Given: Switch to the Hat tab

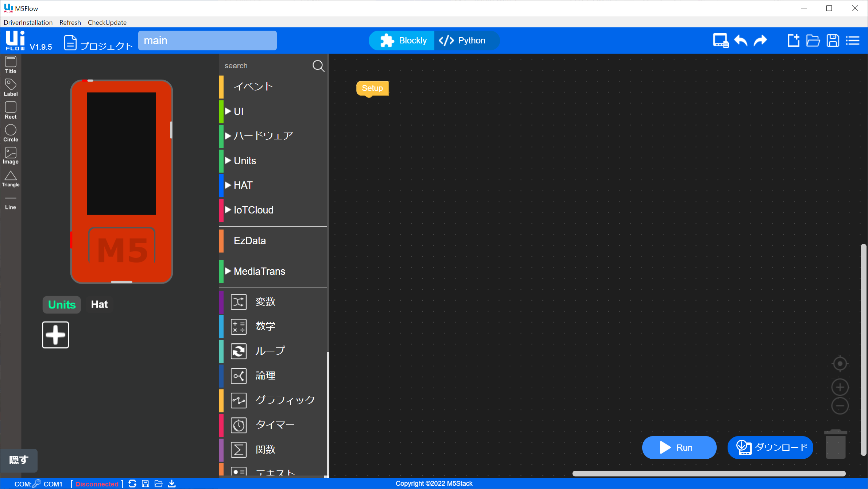Looking at the screenshot, I should [x=99, y=305].
